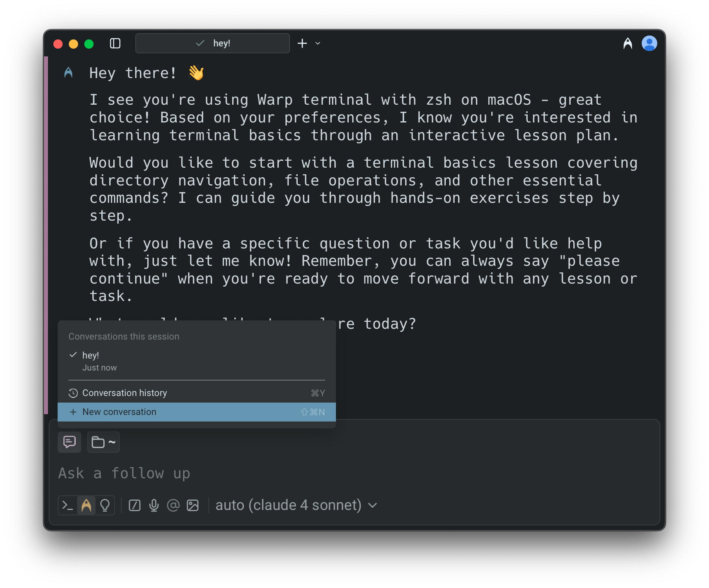Select the "hey!" tab
This screenshot has height=588, width=709.
click(213, 43)
